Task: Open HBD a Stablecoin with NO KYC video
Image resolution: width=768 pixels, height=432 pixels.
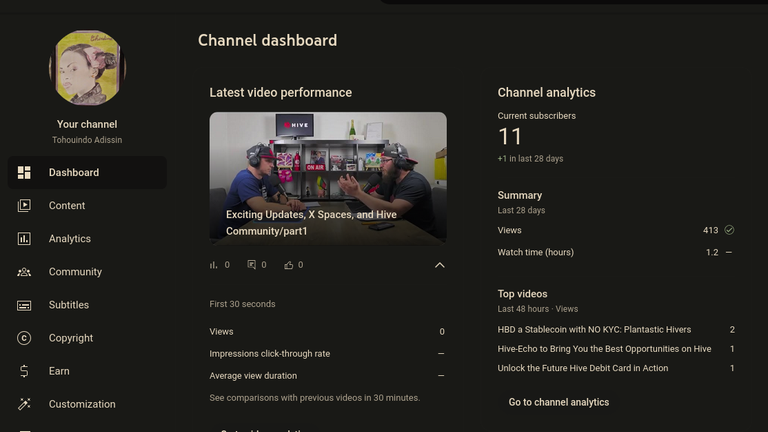Action: (594, 330)
